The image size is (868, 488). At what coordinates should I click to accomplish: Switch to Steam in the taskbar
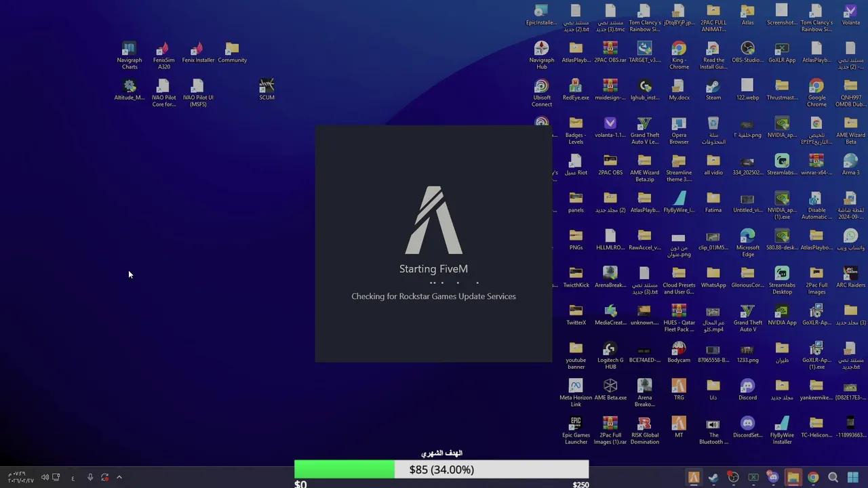coord(713,478)
